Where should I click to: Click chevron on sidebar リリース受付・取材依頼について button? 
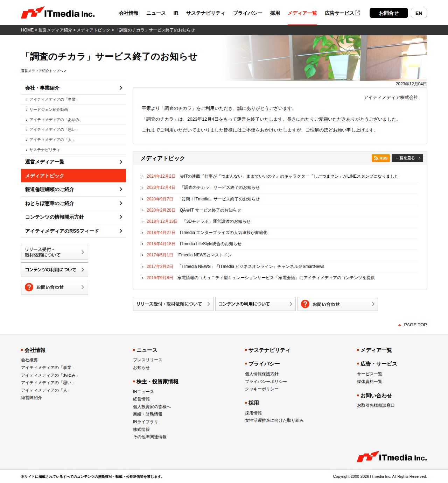pos(83,252)
